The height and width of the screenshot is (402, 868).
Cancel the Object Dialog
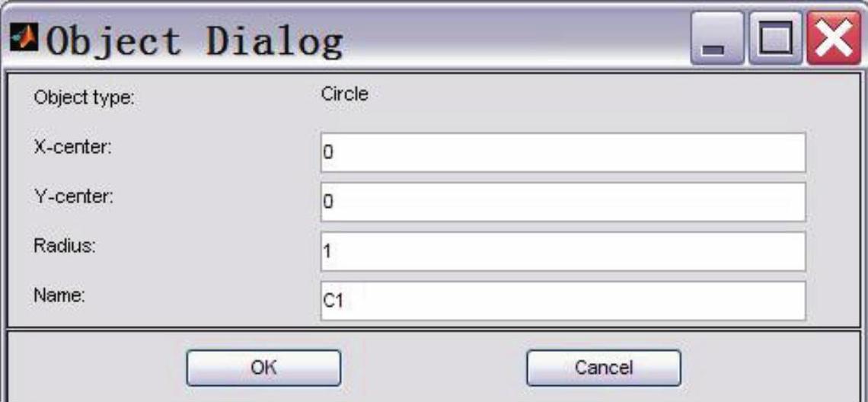[x=603, y=368]
